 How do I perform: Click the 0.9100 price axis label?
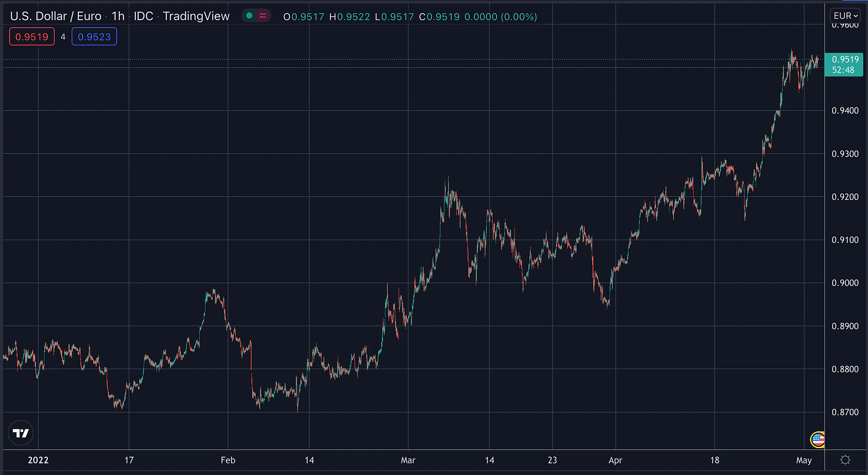pyautogui.click(x=845, y=240)
